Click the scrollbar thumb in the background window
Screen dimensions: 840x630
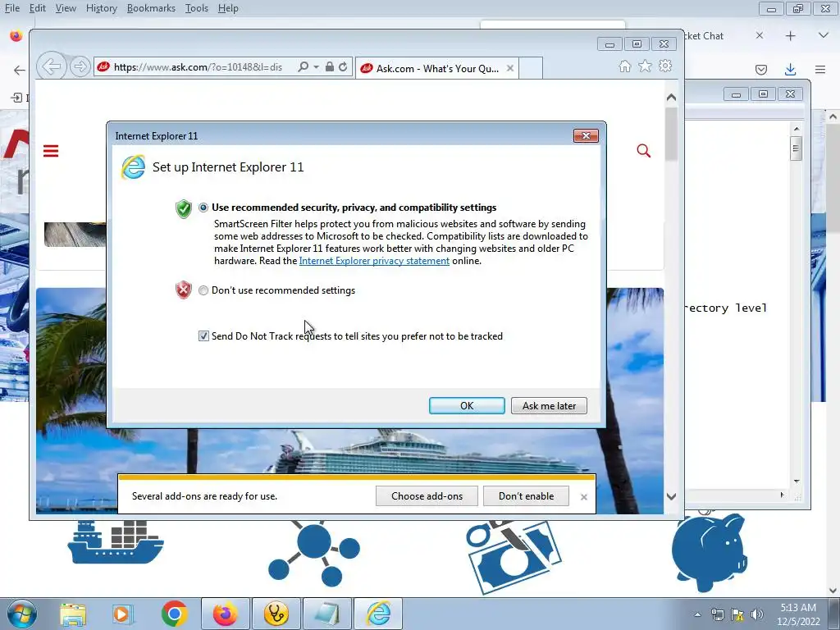(x=796, y=148)
